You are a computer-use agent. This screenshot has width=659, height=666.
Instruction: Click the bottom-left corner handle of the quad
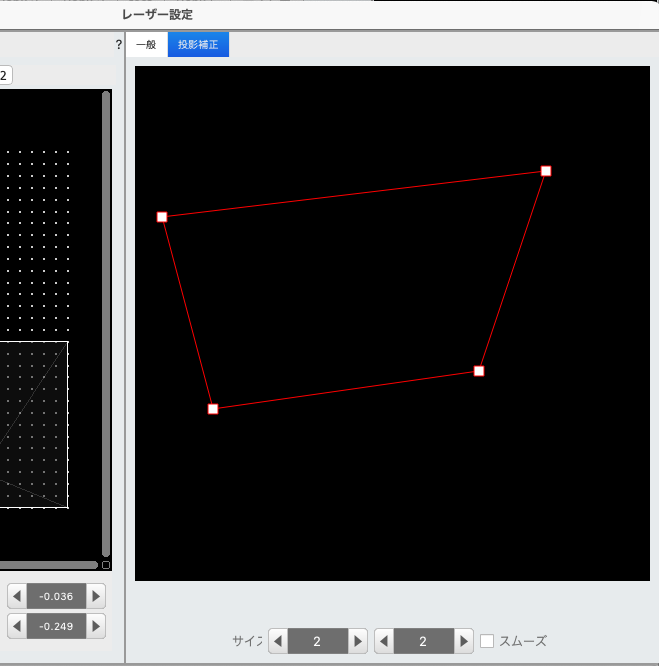[x=213, y=409]
